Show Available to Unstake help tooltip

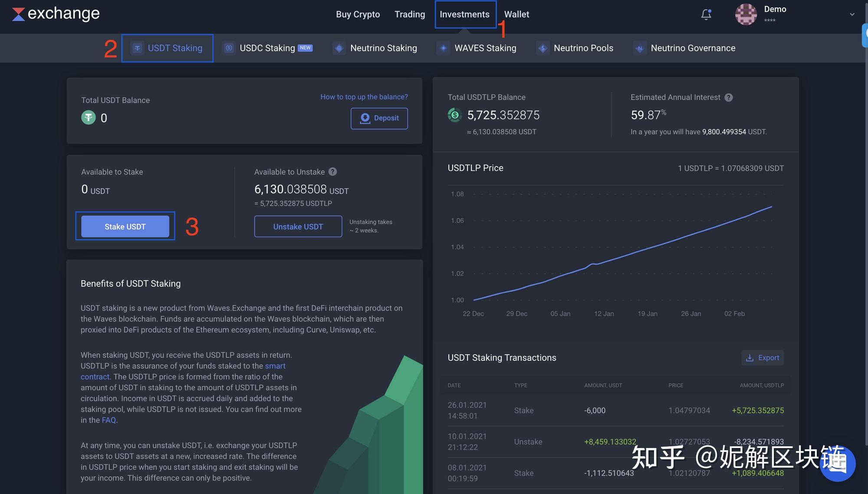(332, 172)
